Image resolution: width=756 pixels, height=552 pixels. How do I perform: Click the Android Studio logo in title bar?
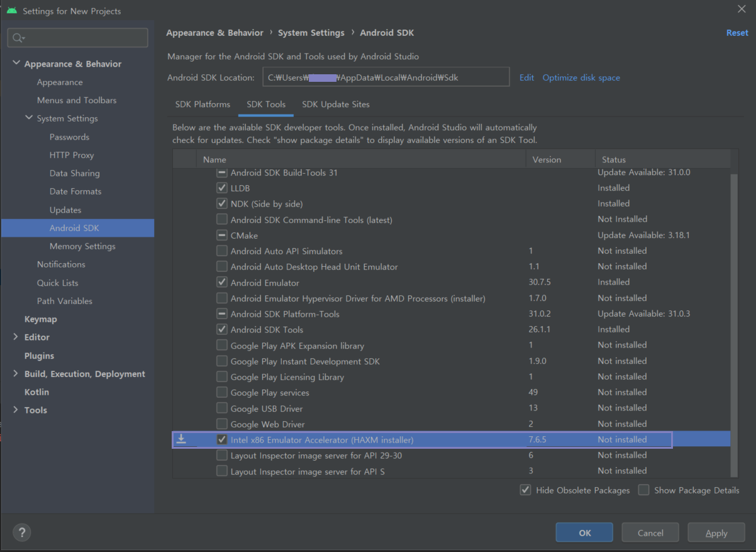click(12, 11)
